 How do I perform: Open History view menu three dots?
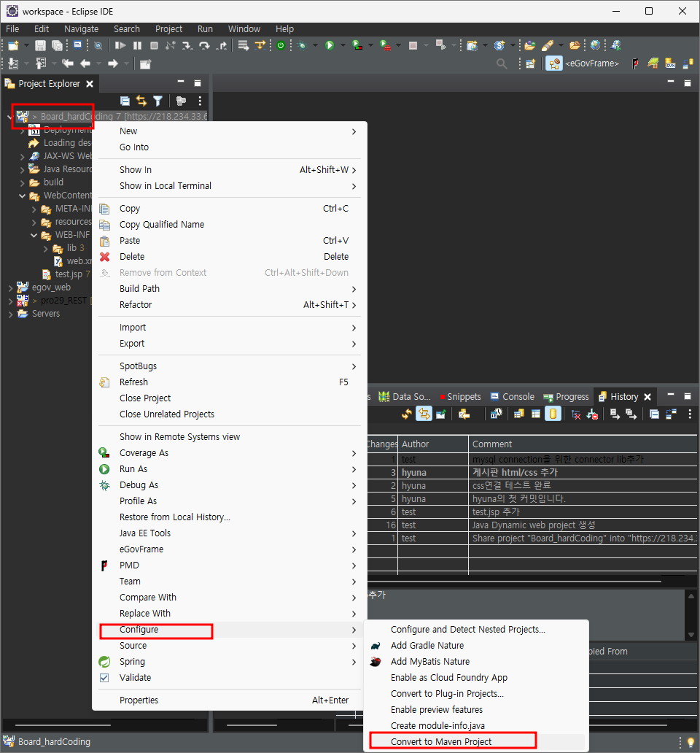point(690,414)
